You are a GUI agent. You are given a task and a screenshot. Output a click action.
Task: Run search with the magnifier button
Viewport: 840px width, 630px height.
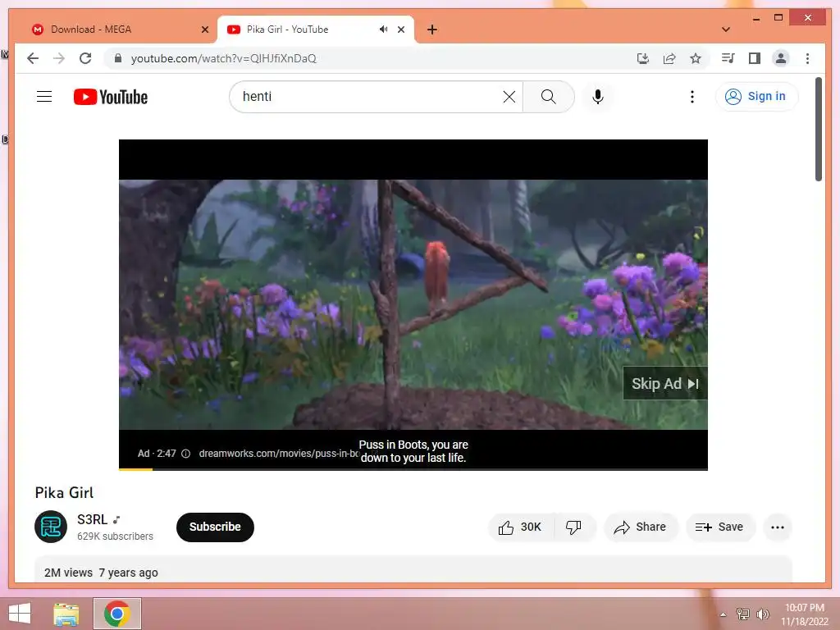pyautogui.click(x=548, y=97)
